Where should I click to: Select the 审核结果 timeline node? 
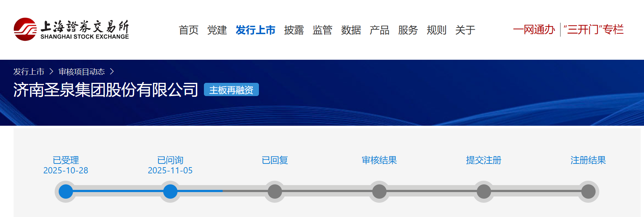point(379,191)
